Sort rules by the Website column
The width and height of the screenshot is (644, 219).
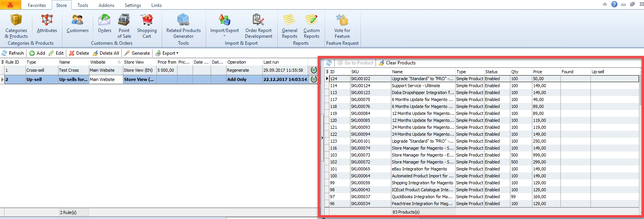point(106,62)
